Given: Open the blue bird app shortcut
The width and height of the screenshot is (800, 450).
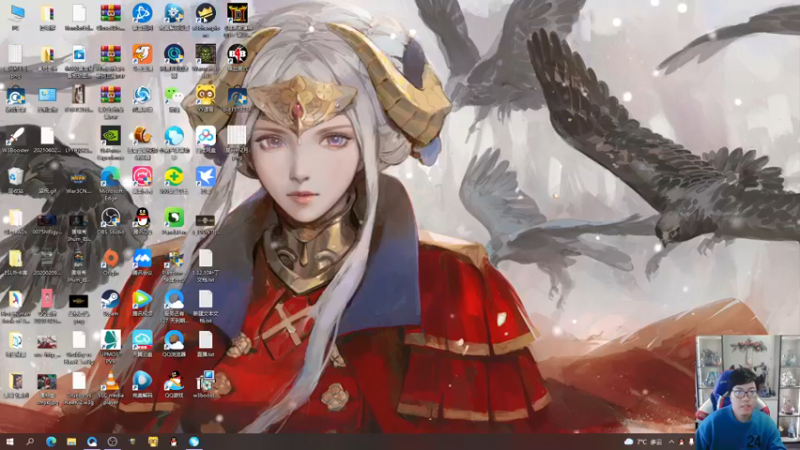Looking at the screenshot, I should (206, 177).
